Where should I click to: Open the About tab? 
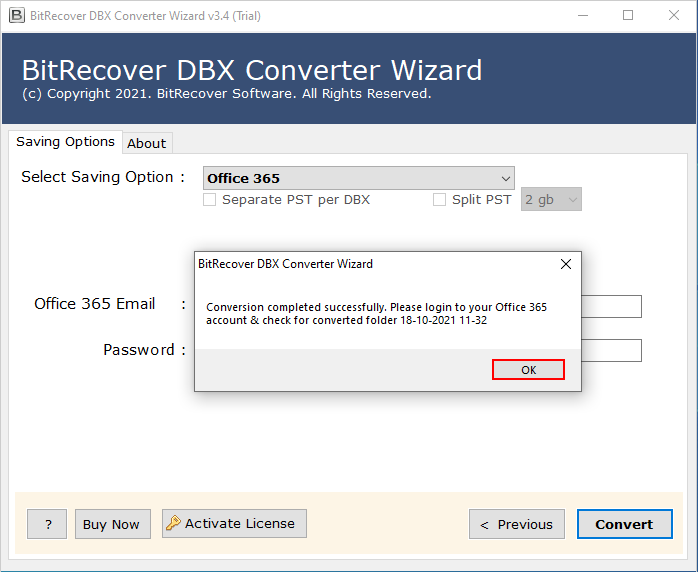146,143
